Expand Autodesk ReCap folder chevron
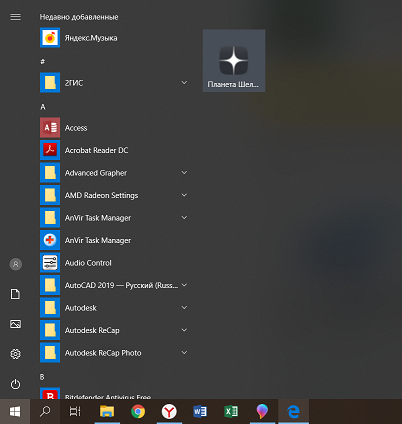402x424 pixels. [x=184, y=330]
